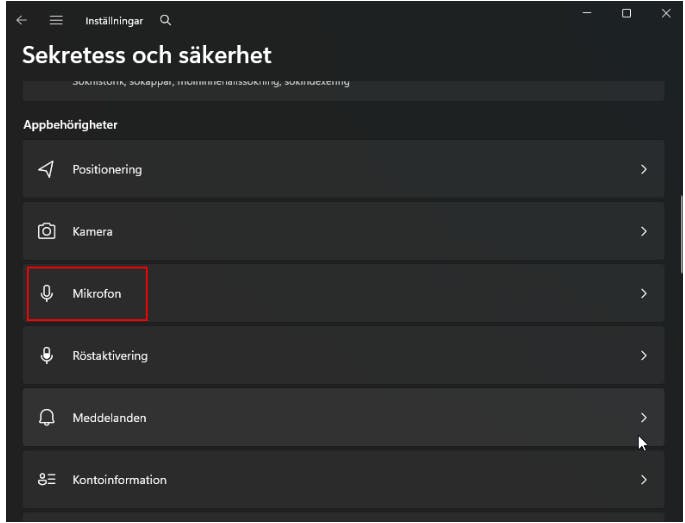Click the search magnifier icon
This screenshot has width=685, height=523.
[166, 20]
